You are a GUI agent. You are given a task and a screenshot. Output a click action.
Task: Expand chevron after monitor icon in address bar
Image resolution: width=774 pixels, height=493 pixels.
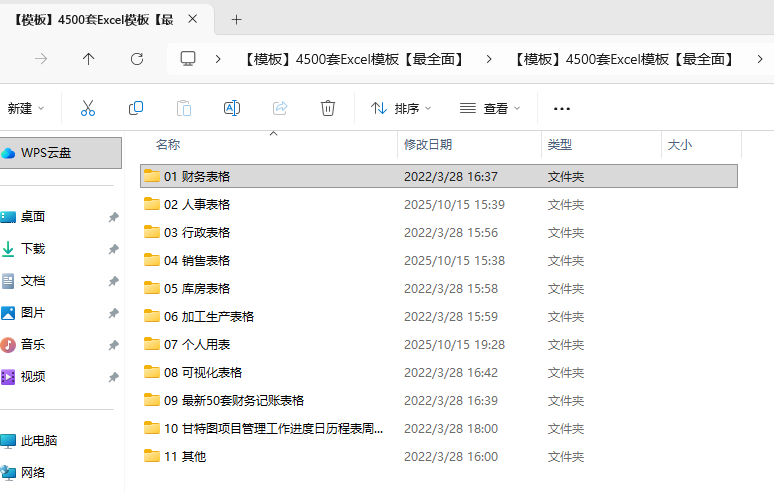218,59
